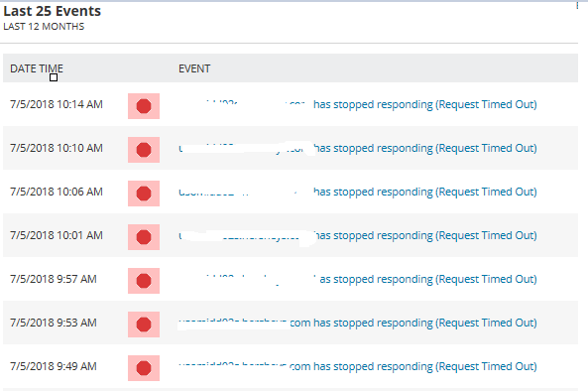The image size is (588, 391).
Task: Select the timestamp 7/5/2018 10:06 AM
Action: click(x=57, y=192)
